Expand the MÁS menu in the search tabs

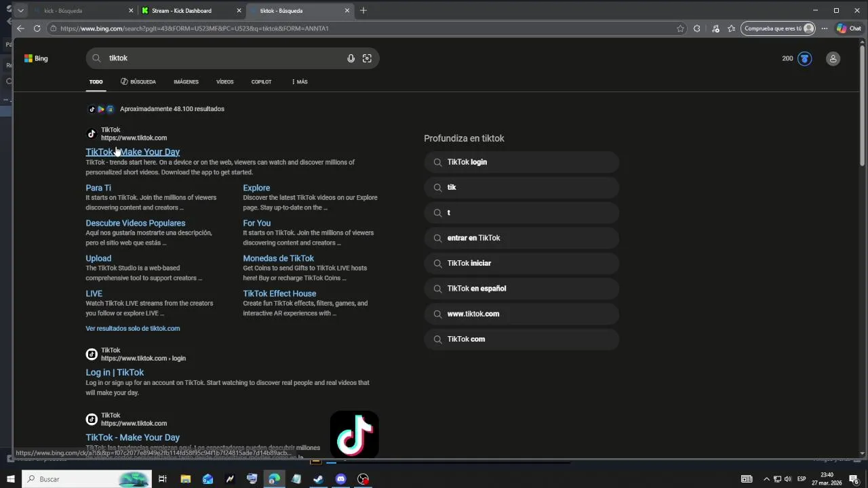click(x=299, y=82)
